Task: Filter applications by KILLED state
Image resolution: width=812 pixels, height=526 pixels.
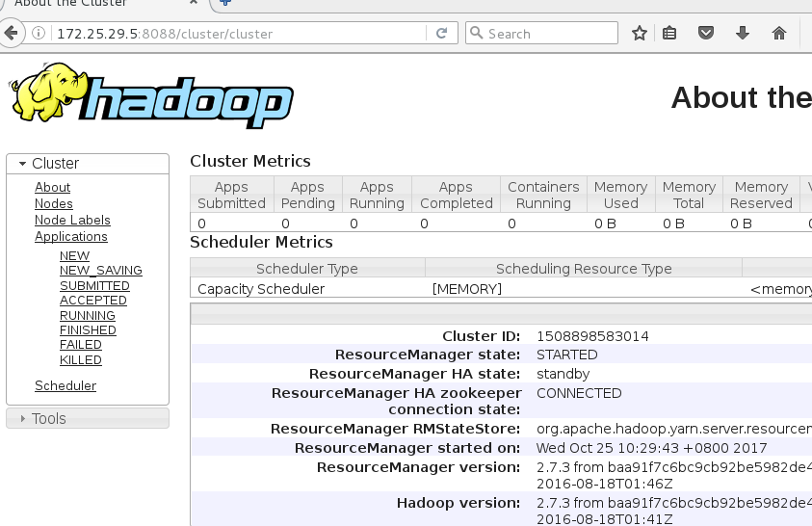Action: pos(81,359)
